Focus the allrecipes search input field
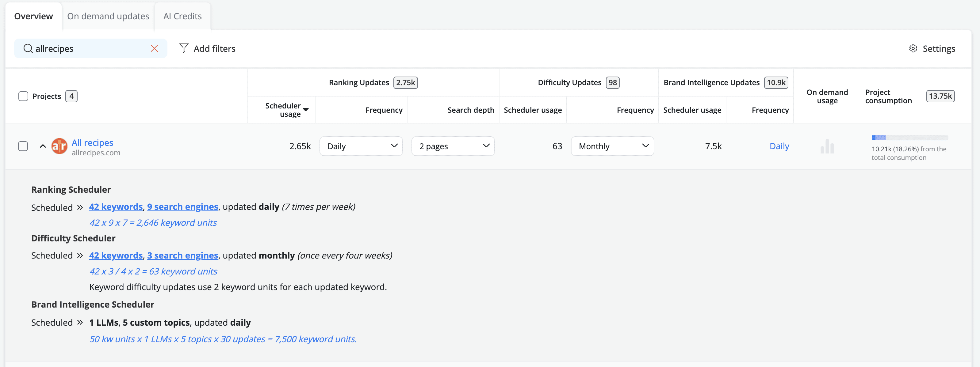 [90, 49]
